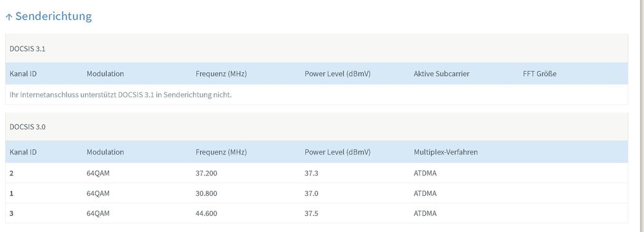Click ATDMA in the 37.200 MHz row
Image resolution: width=644 pixels, height=232 pixels.
coord(425,173)
